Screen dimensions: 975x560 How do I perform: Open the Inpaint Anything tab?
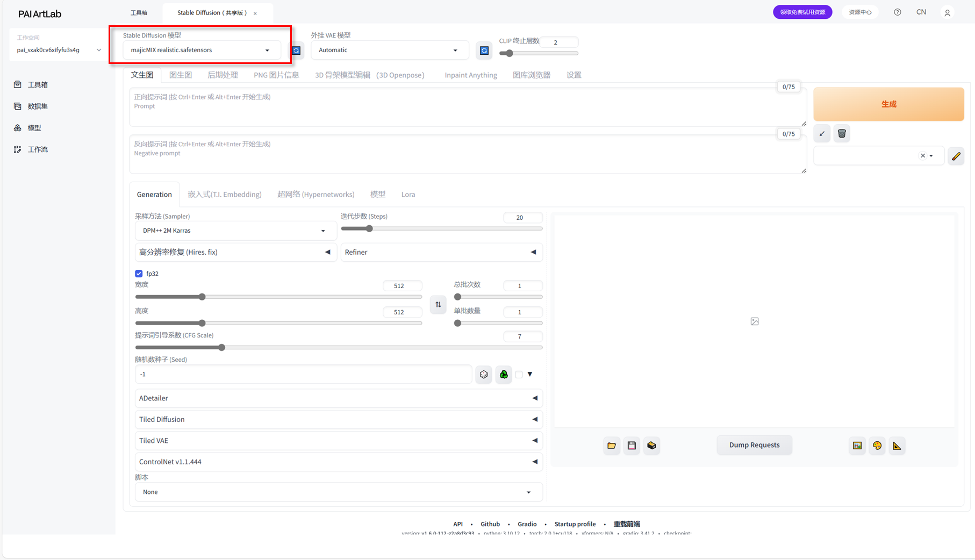(471, 75)
